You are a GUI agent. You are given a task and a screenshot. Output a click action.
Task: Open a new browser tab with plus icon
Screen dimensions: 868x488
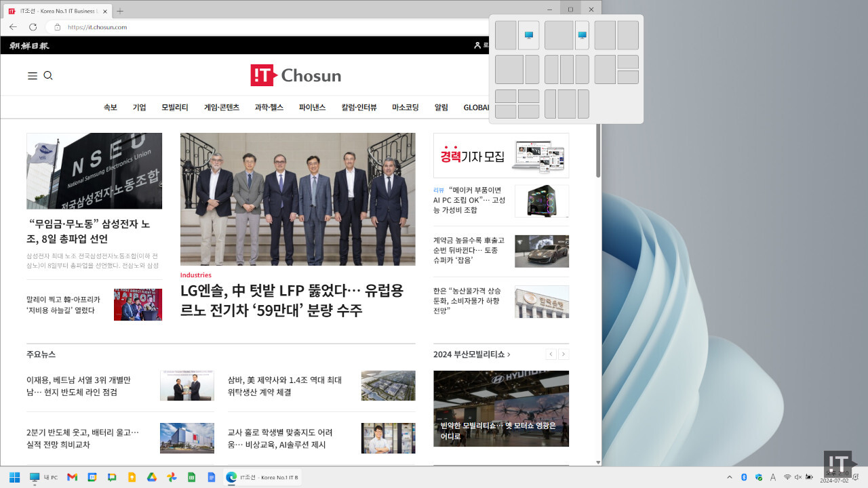tap(120, 11)
